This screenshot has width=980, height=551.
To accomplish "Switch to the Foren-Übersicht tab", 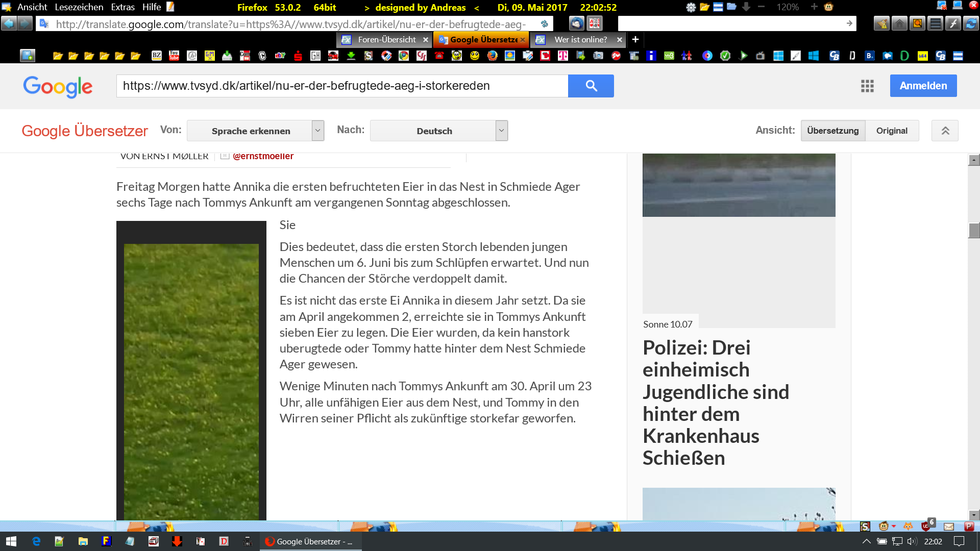I will pos(386,39).
